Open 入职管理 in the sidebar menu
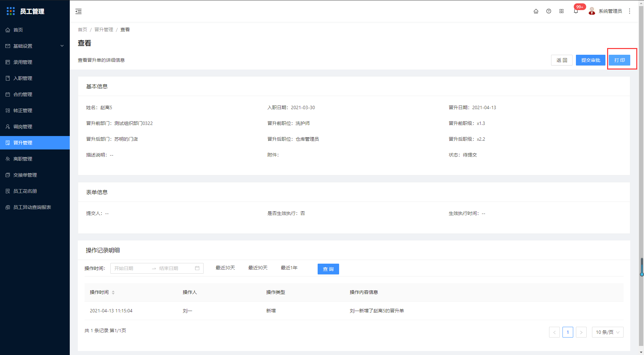Image resolution: width=644 pixels, height=355 pixels. 35,78
